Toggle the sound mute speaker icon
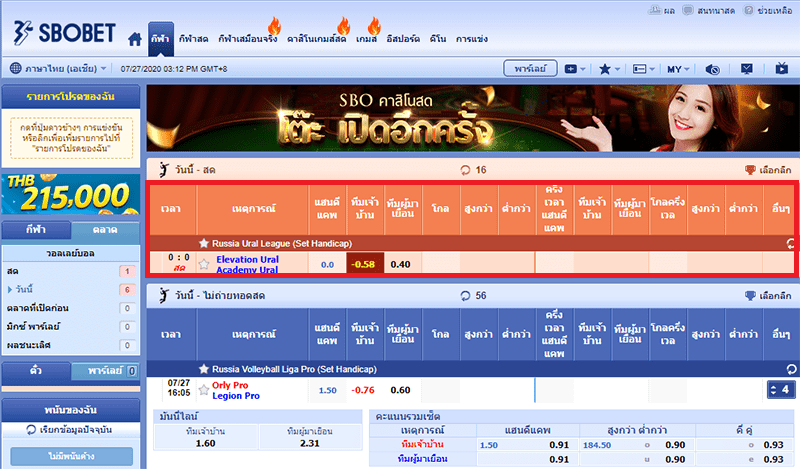 coord(713,69)
